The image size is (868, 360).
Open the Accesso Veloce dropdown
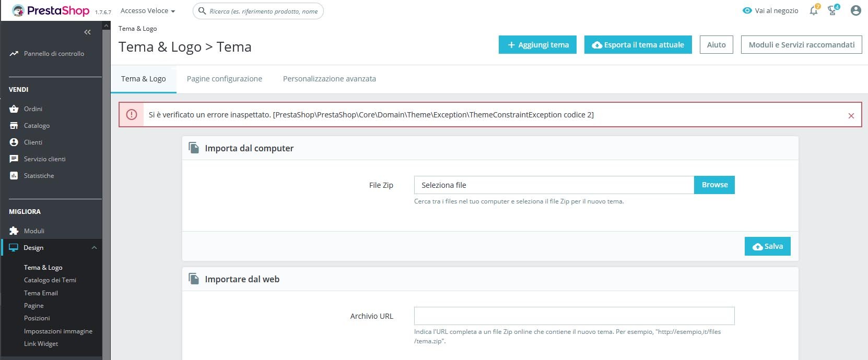(147, 11)
